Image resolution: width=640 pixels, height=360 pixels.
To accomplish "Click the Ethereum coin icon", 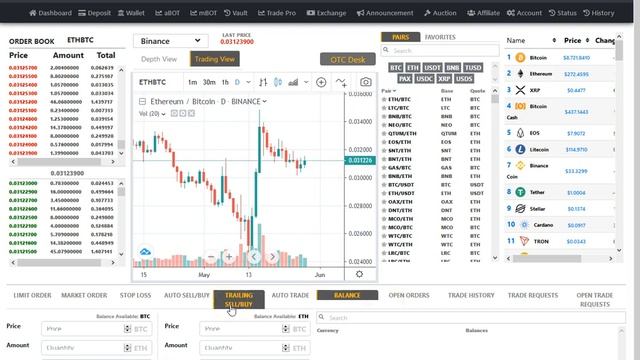I will [520, 74].
